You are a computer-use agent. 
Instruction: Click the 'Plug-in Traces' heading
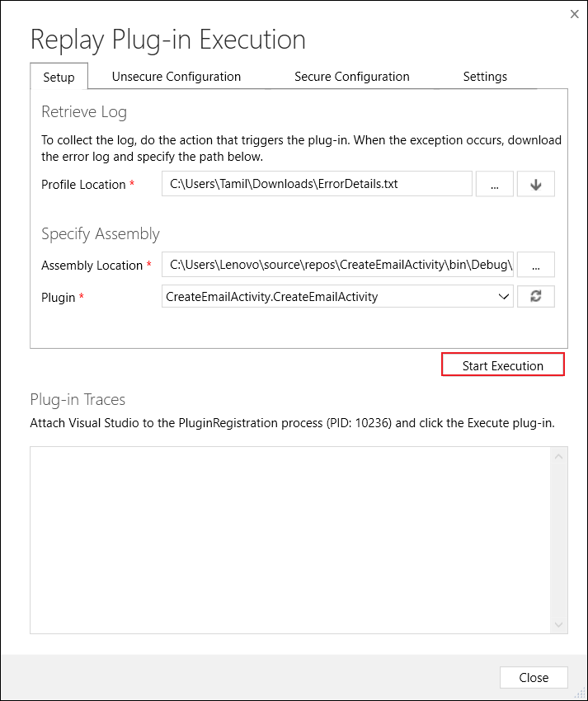click(x=78, y=399)
